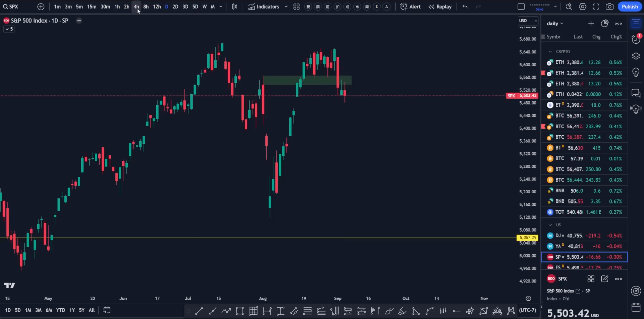
Task: Open the Indicators dialog
Action: 264,7
